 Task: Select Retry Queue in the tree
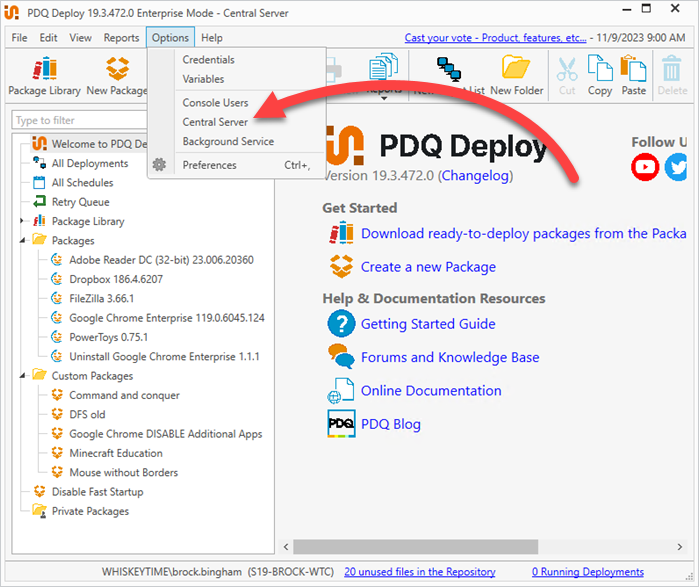coord(80,202)
